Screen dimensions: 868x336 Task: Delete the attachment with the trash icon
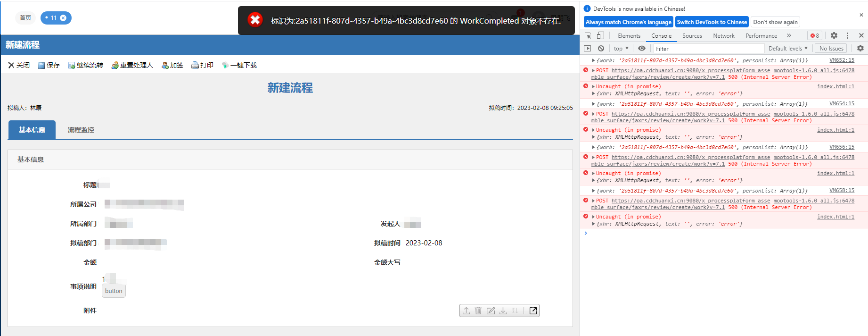coord(478,311)
